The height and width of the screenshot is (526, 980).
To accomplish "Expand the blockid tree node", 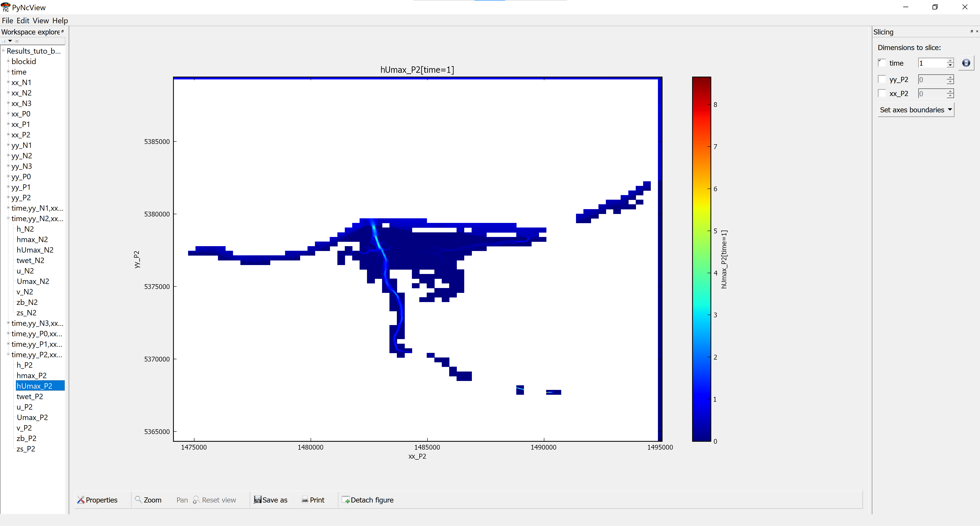I will pyautogui.click(x=8, y=61).
